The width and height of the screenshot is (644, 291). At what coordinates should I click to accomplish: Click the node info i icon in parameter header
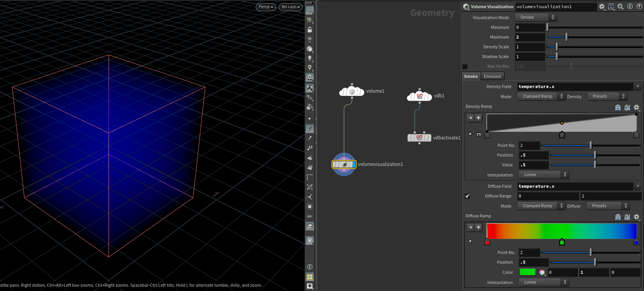tap(630, 7)
